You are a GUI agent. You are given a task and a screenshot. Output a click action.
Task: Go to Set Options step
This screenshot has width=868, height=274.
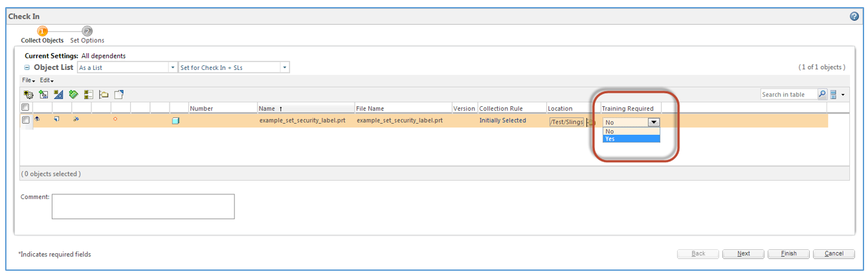[x=87, y=36]
